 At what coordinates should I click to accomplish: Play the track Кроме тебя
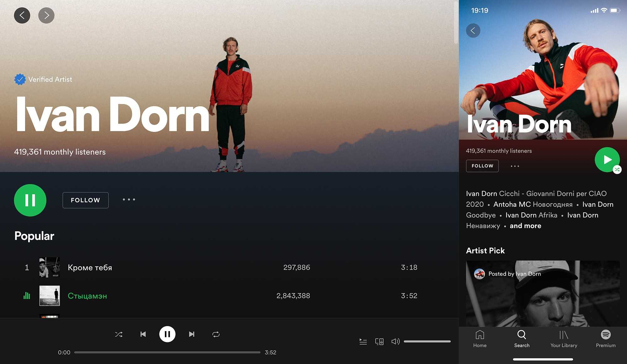(x=90, y=268)
